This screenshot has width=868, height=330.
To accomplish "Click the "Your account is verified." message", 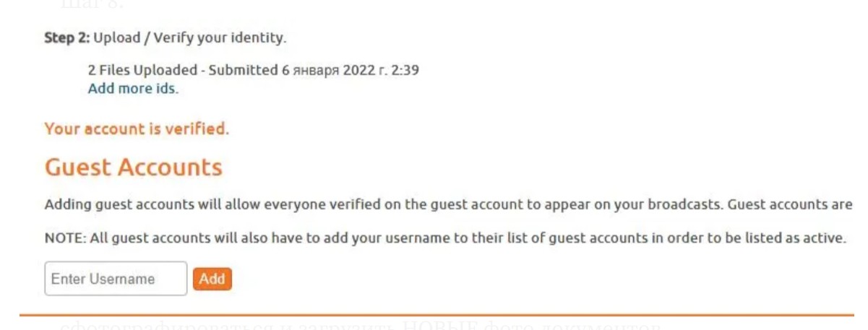I will tap(137, 129).
